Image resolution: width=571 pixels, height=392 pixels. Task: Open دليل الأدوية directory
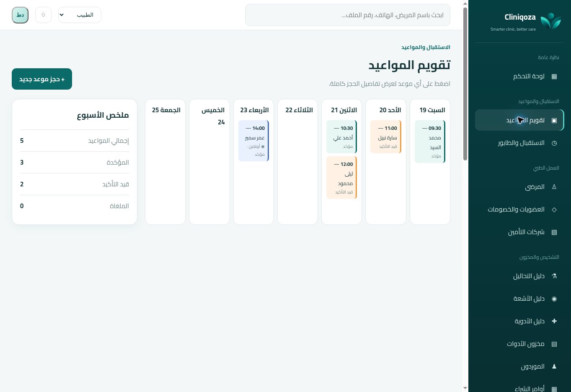click(519, 321)
